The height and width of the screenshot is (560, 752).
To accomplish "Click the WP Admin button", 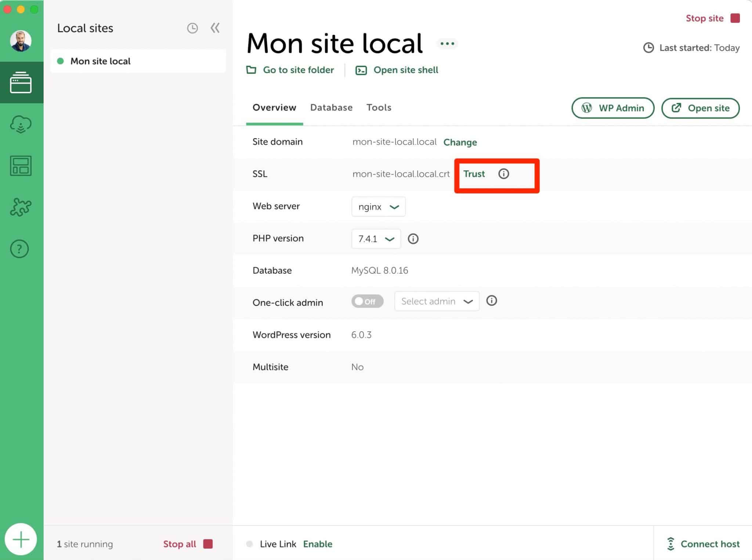I will [613, 108].
